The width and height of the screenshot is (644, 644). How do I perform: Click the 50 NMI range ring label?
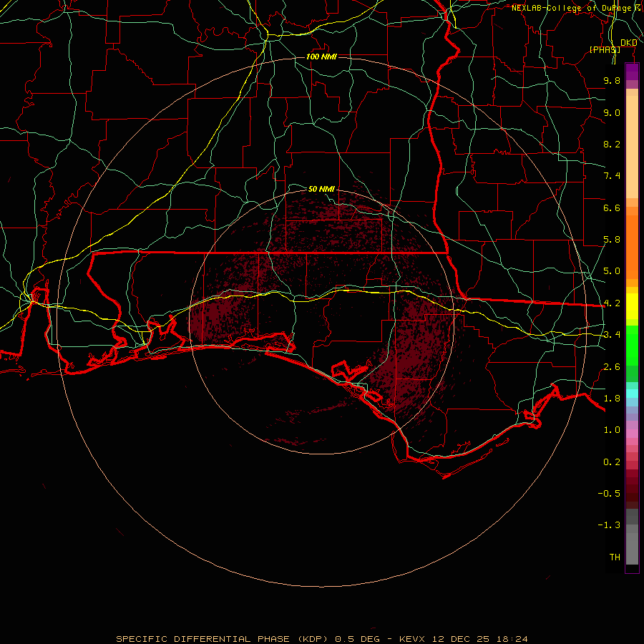[321, 189]
